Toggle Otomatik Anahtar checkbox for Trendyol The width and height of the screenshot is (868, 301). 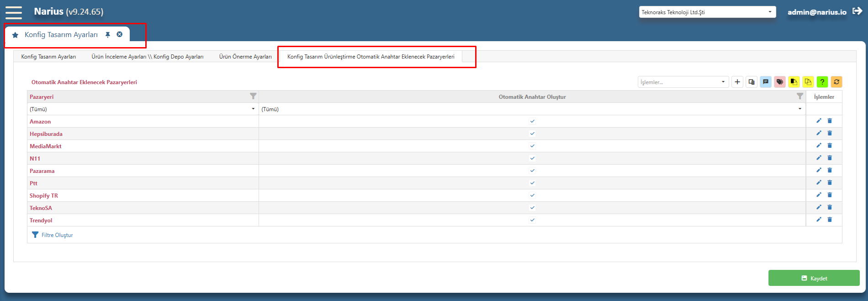pyautogui.click(x=532, y=220)
